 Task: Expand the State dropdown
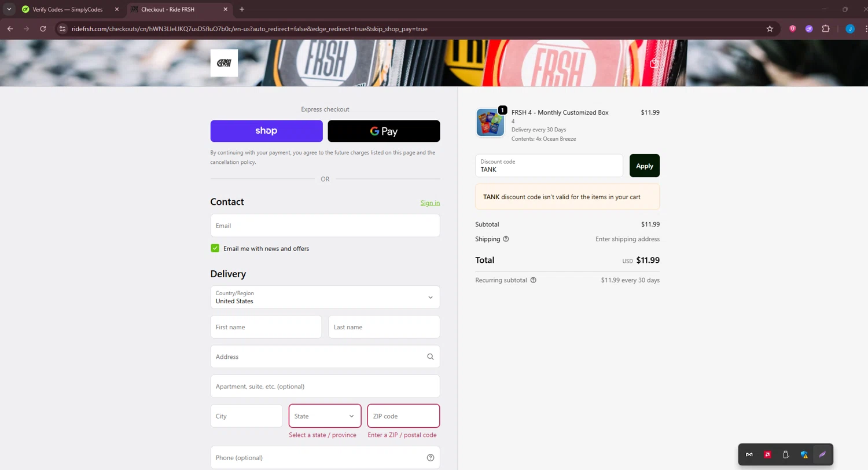pos(325,416)
